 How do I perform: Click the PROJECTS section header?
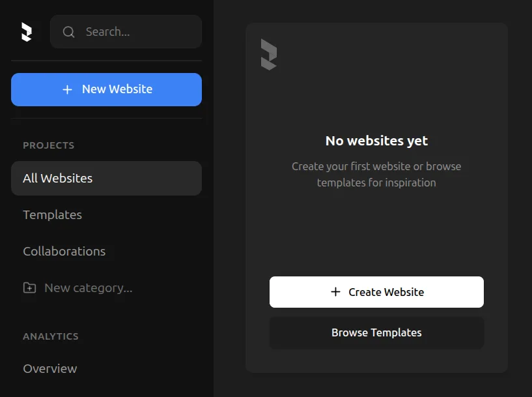tap(49, 145)
